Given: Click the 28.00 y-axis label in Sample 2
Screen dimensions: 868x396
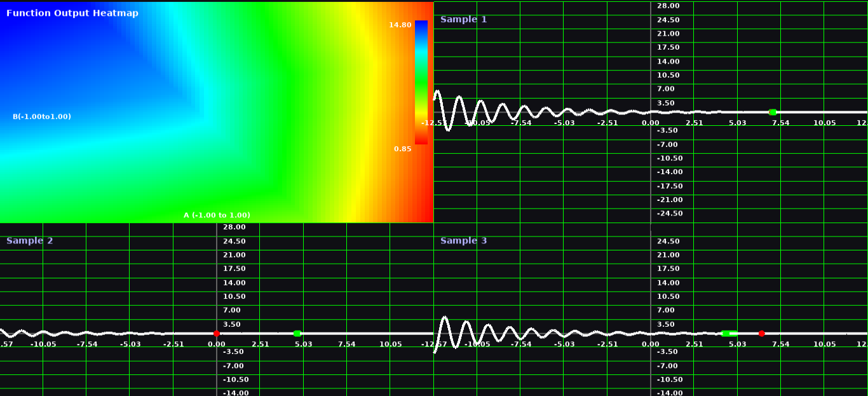Looking at the screenshot, I should click(x=234, y=227).
